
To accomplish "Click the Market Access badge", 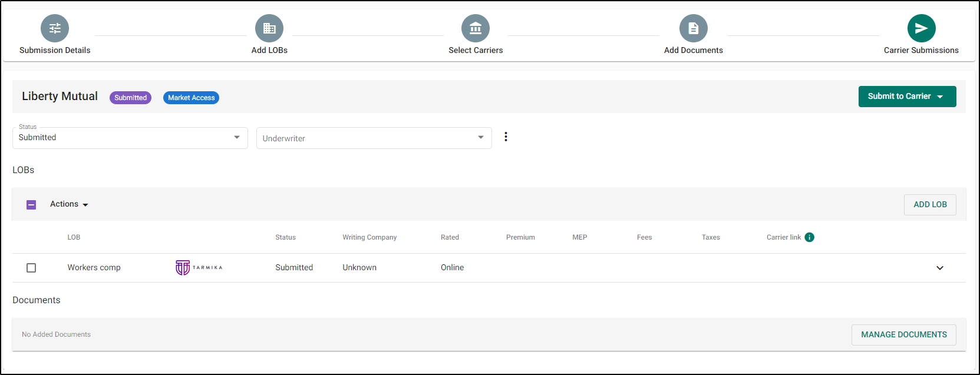I will pos(191,98).
